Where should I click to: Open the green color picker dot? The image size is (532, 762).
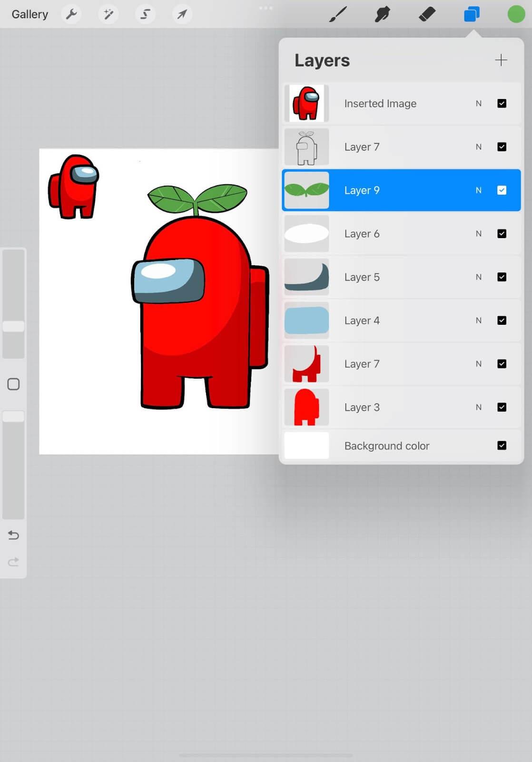[516, 14]
